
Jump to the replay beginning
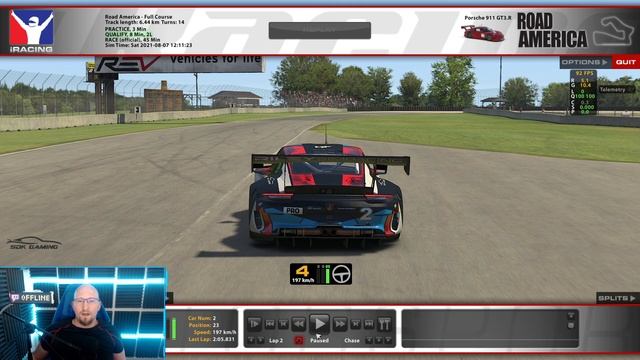click(x=270, y=324)
